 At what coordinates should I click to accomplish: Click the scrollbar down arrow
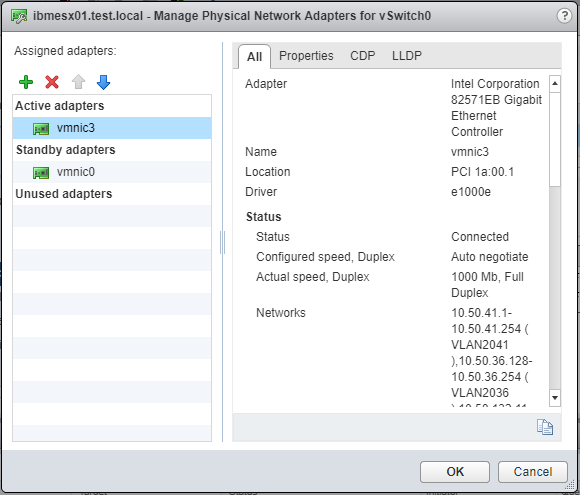[x=554, y=398]
